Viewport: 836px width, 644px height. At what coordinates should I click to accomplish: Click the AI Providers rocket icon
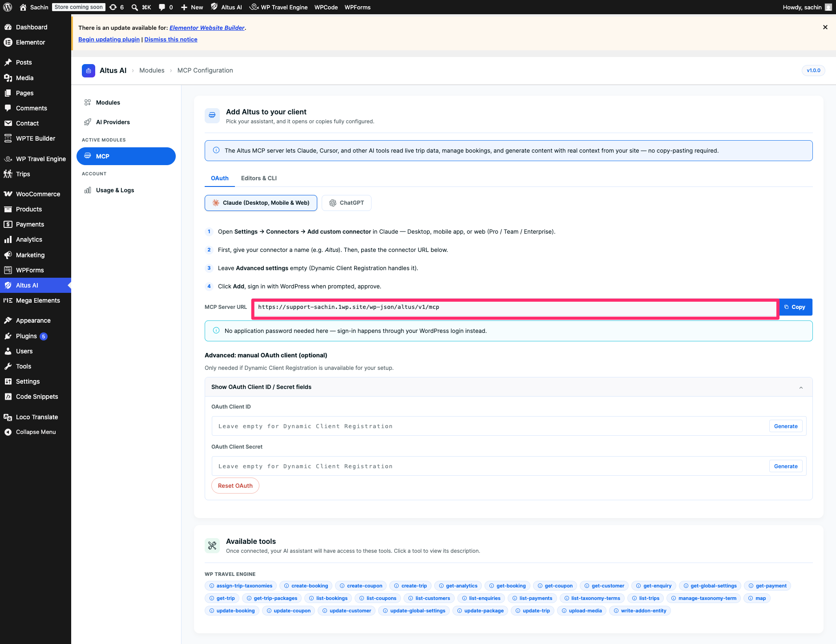click(88, 122)
